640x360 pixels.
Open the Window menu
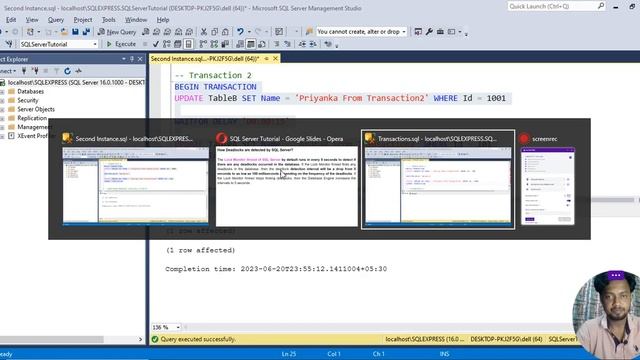136,20
